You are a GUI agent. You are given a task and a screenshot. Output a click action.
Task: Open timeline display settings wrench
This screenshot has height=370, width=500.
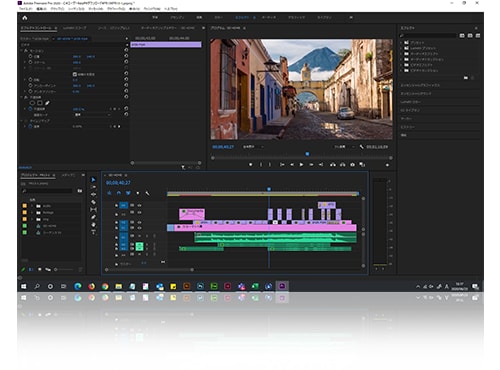tap(147, 193)
